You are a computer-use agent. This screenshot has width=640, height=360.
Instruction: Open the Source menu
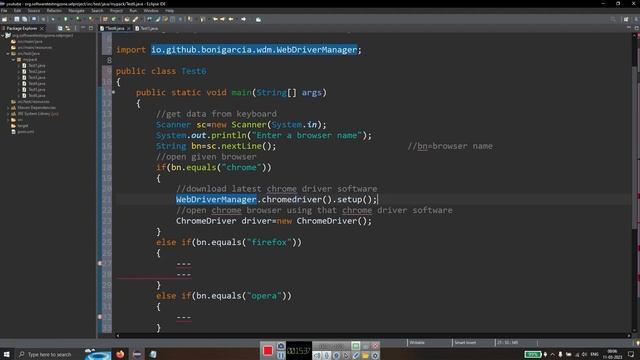(x=33, y=11)
